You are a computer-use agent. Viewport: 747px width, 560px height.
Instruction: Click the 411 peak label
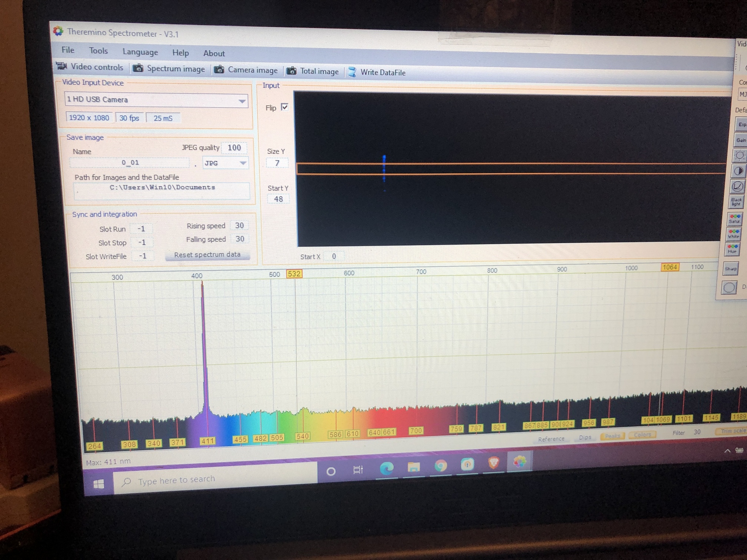(207, 441)
